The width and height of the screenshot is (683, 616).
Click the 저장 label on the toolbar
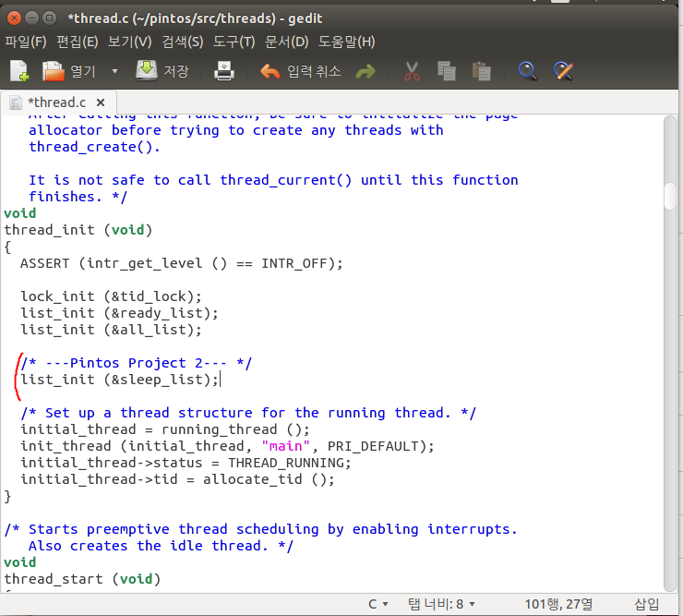(176, 71)
